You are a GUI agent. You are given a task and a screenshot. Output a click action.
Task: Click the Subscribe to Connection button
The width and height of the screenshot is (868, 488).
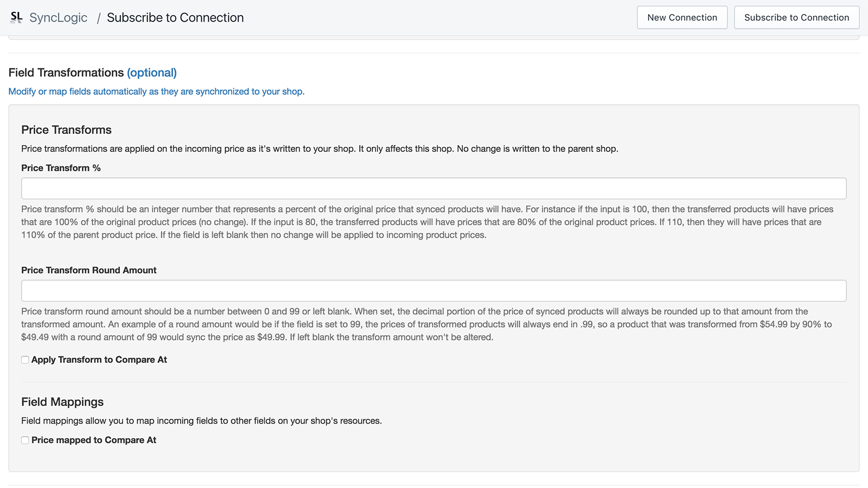click(x=796, y=17)
